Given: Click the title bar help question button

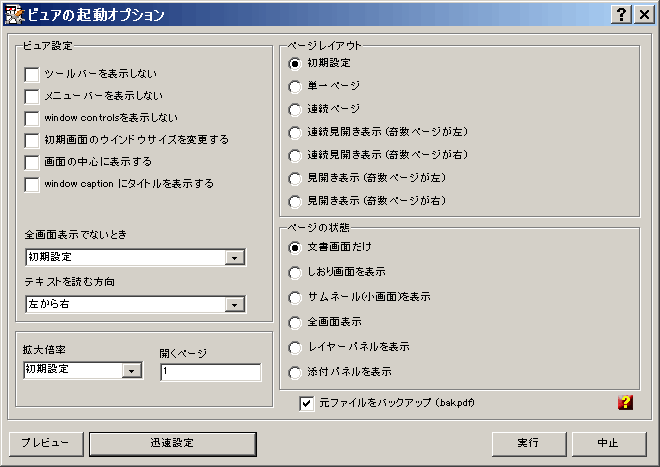Looking at the screenshot, I should pyautogui.click(x=621, y=14).
